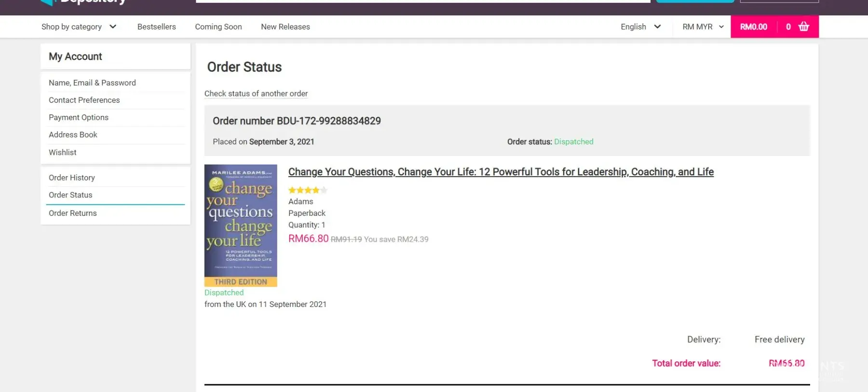Browse New Releases
Viewport: 868px width, 392px height.
285,27
